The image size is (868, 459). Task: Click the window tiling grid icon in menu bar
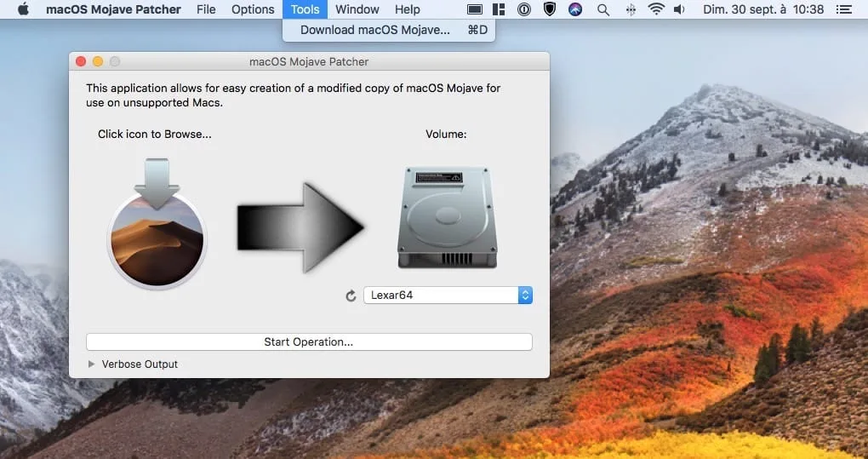click(499, 9)
